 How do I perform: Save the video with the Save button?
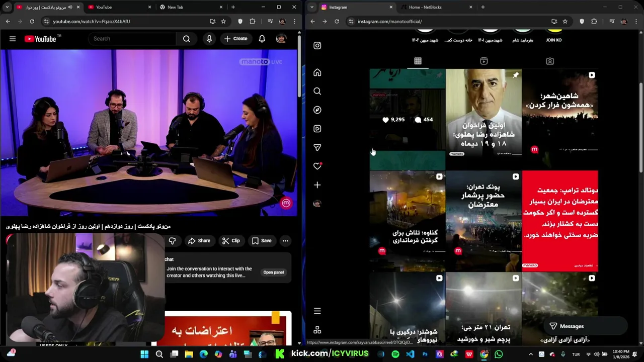pyautogui.click(x=262, y=241)
